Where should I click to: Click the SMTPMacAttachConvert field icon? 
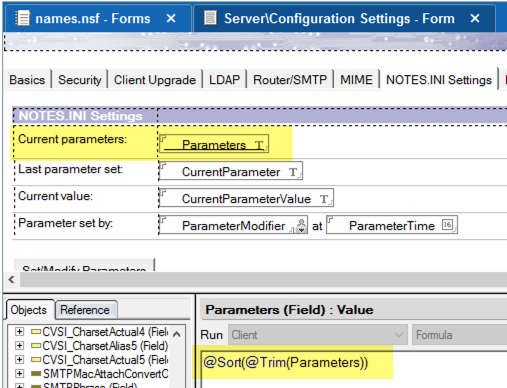point(36,374)
